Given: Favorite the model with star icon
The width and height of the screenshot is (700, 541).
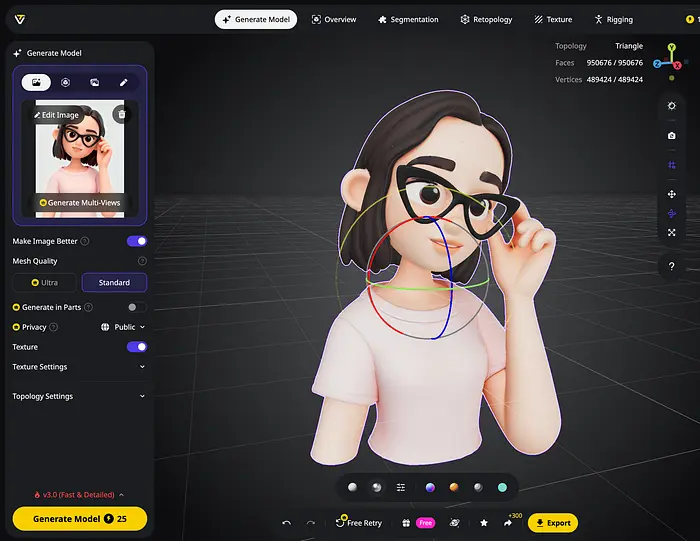Looking at the screenshot, I should (x=484, y=523).
